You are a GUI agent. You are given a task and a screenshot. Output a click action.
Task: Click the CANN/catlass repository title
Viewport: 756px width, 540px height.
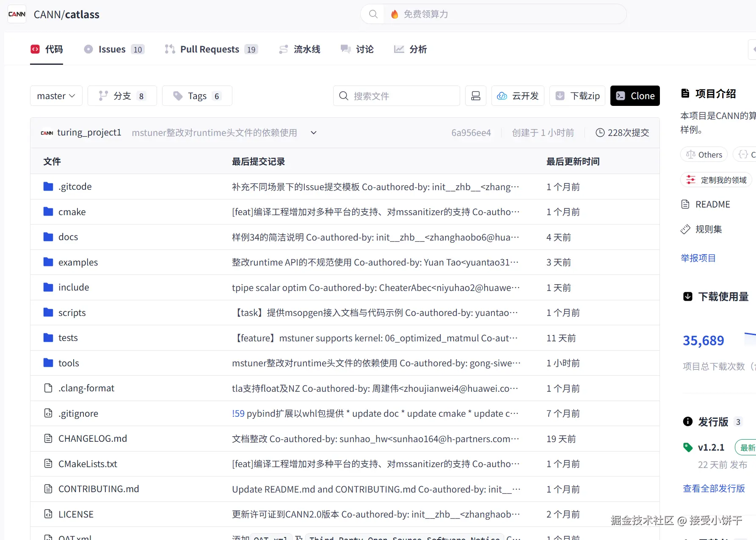click(x=66, y=14)
